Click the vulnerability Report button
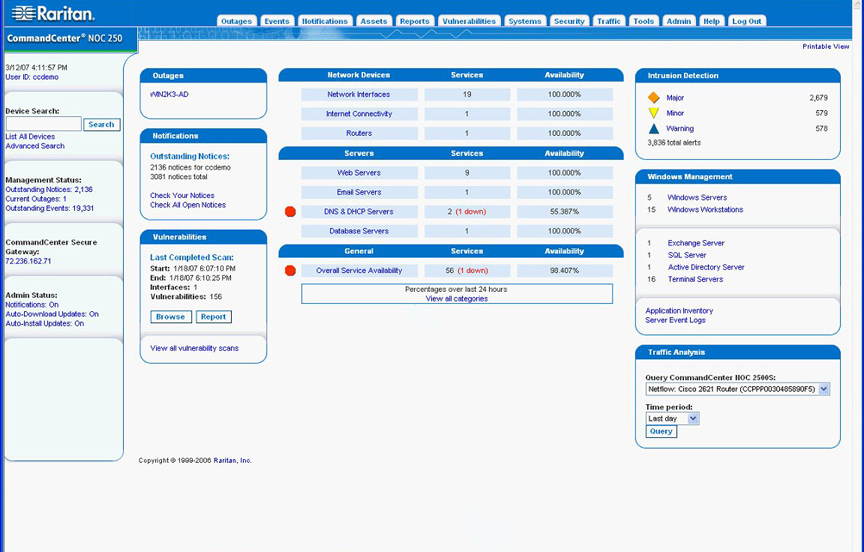 pyautogui.click(x=213, y=317)
